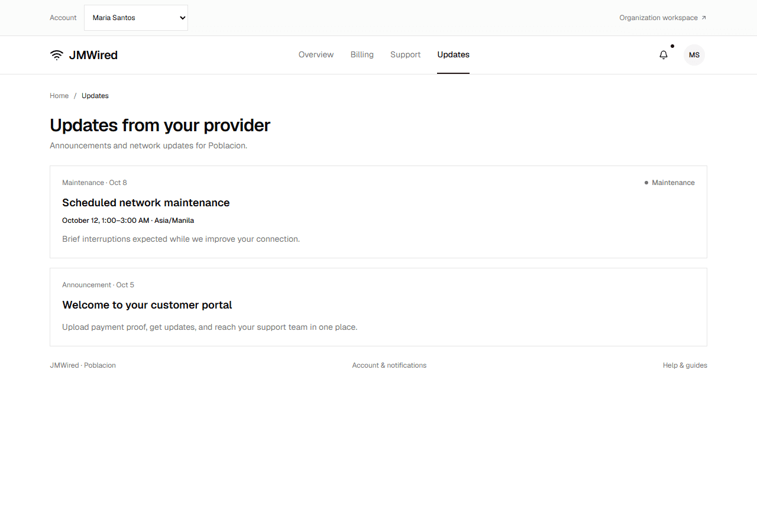The image size is (757, 532).
Task: Click the Maintenance status badge
Action: point(669,183)
